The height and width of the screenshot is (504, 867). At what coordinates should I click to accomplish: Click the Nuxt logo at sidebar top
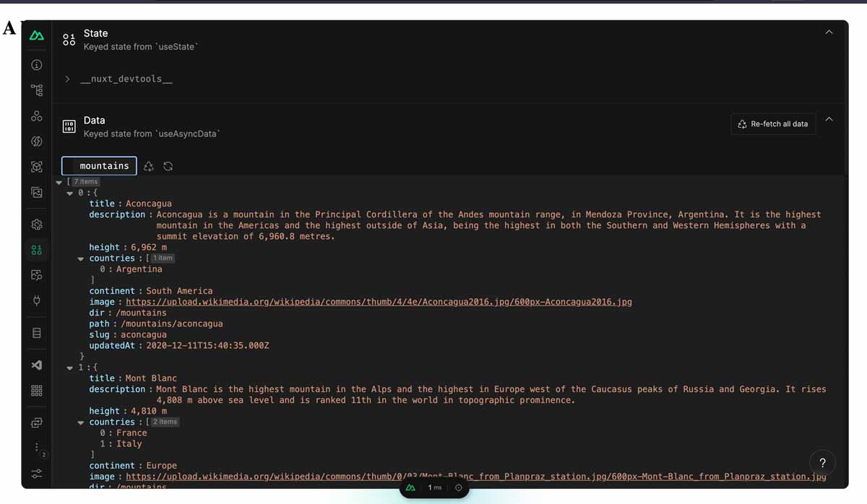click(36, 34)
